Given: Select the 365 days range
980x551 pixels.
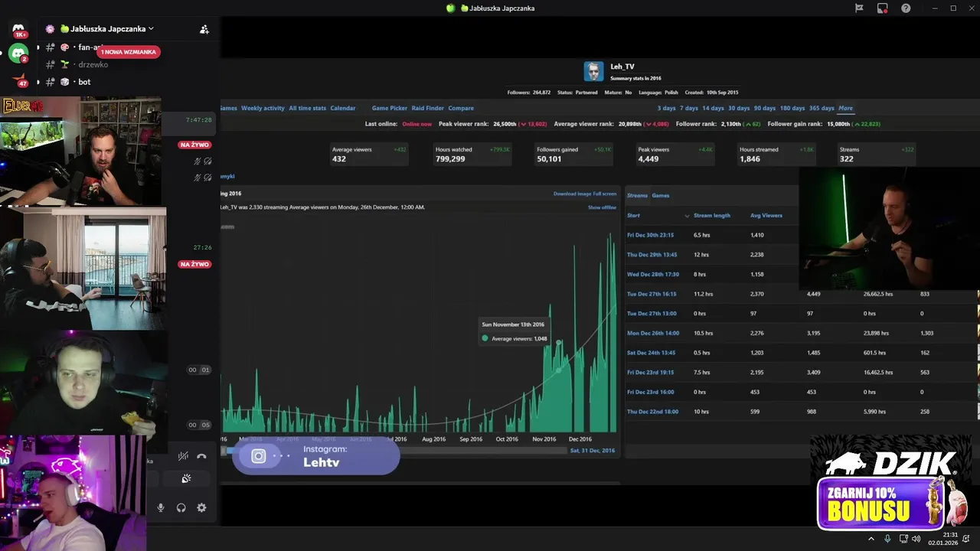Looking at the screenshot, I should click(822, 108).
